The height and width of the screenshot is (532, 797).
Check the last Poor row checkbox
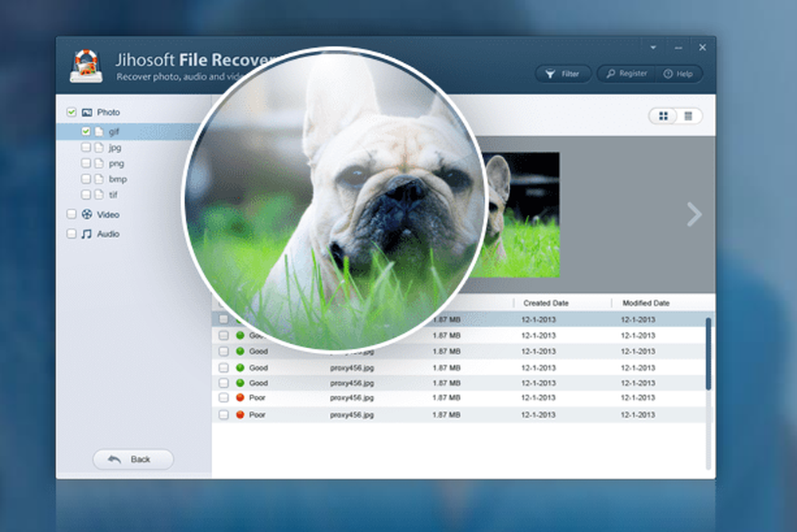click(224, 415)
